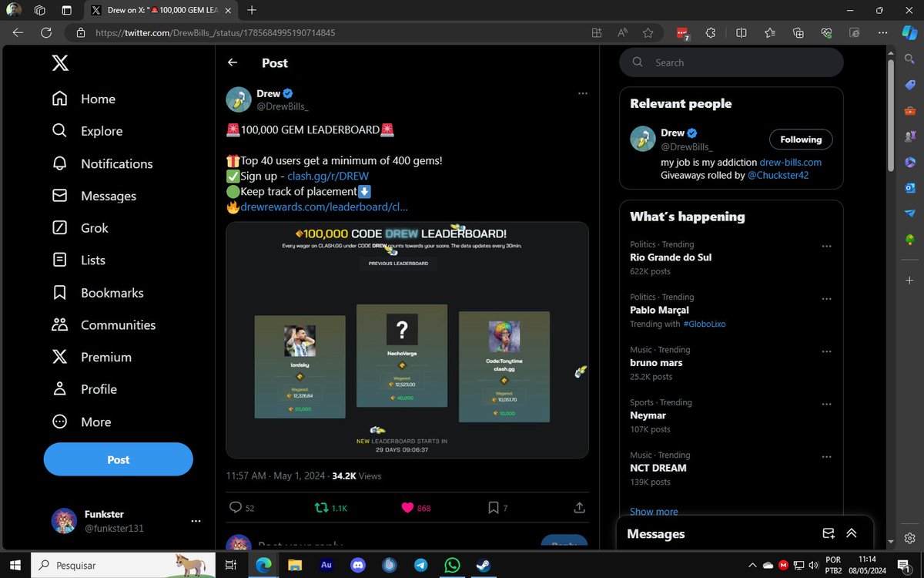The height and width of the screenshot is (578, 924).
Task: Open Notifications in the sidebar
Action: coord(102,163)
